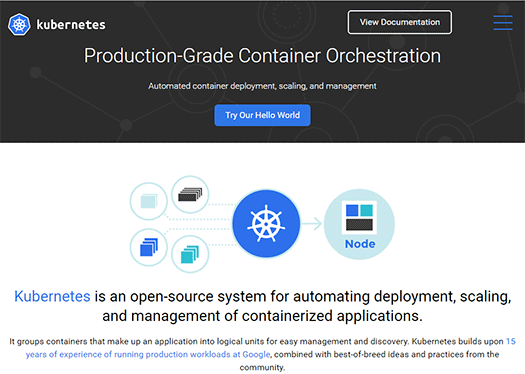Click the Kubernetes helm logo in header
The image size is (525, 374).
point(19,24)
